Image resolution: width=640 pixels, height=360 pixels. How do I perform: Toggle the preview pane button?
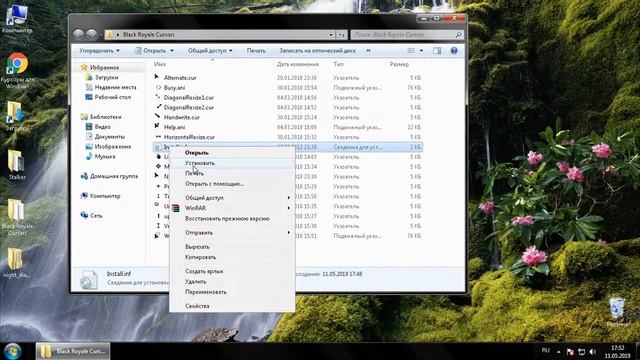click(x=437, y=51)
